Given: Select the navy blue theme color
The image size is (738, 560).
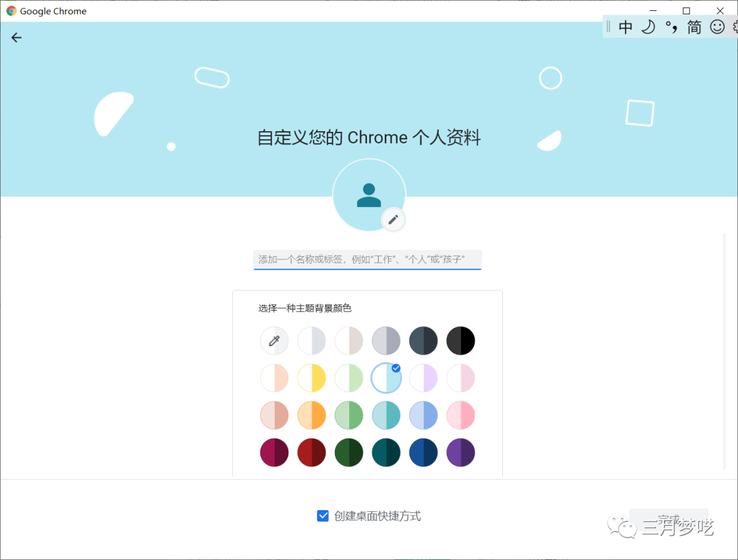Looking at the screenshot, I should (x=423, y=452).
